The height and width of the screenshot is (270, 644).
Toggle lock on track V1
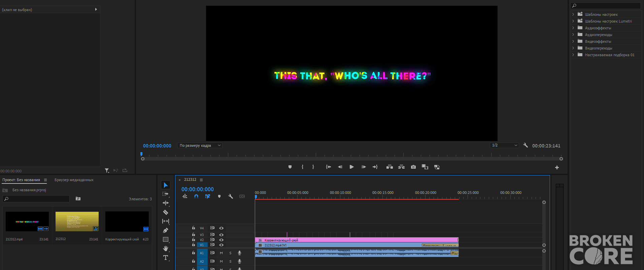point(193,245)
